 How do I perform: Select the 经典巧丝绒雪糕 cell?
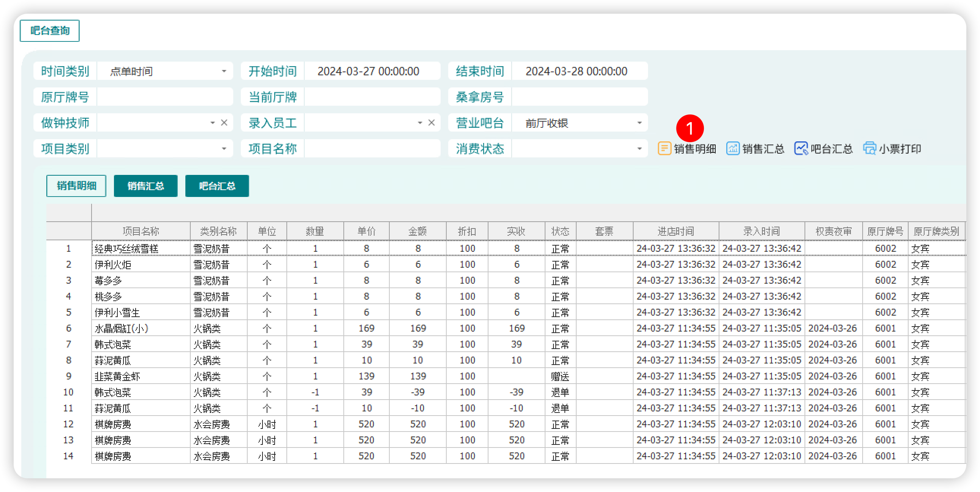coord(141,249)
